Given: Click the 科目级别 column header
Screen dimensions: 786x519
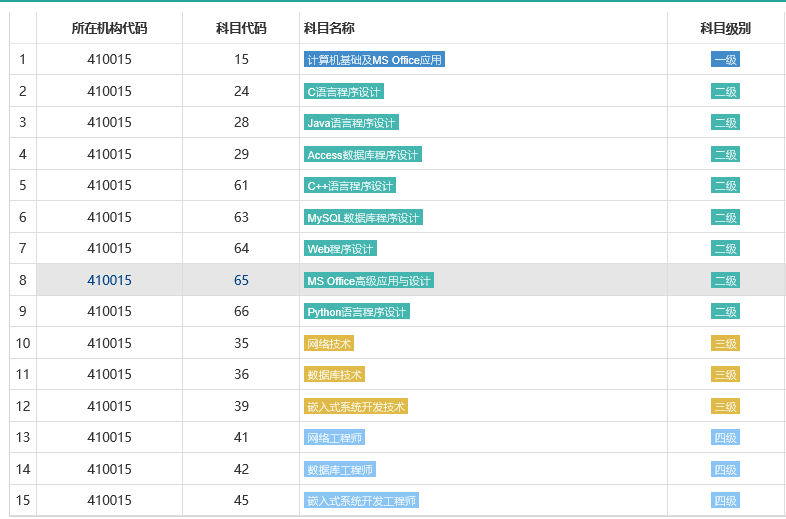Looking at the screenshot, I should click(x=725, y=28).
